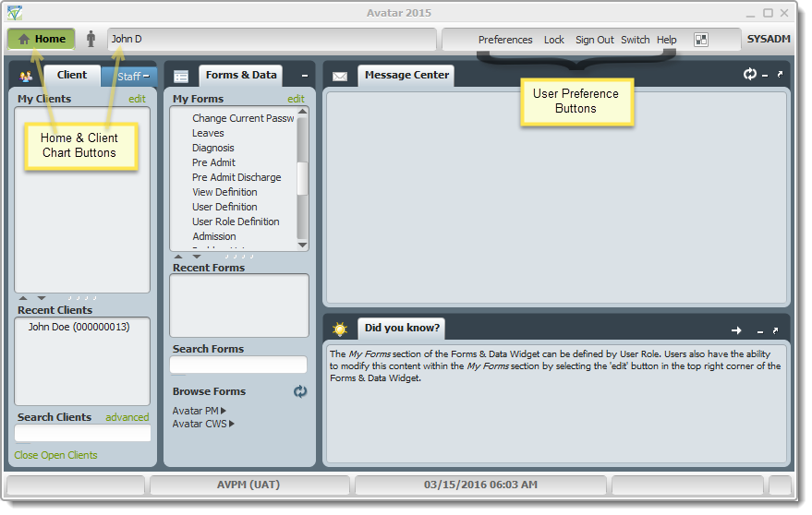
Task: Pop out the Did you know widget
Action: tap(775, 330)
